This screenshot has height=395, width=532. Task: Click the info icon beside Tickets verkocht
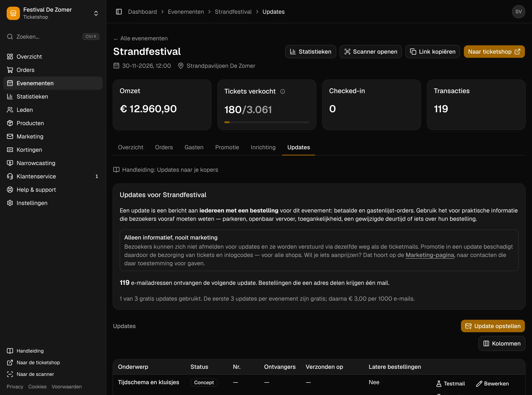click(x=282, y=91)
